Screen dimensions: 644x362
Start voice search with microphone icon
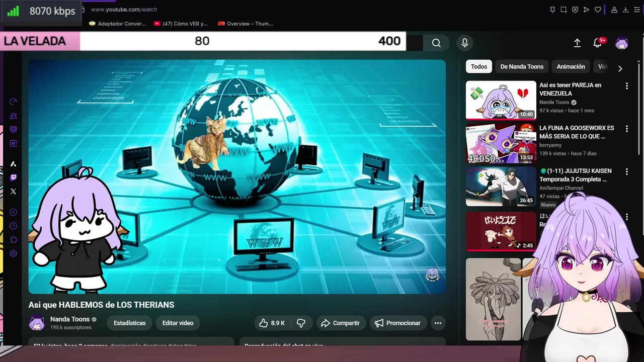(x=465, y=43)
